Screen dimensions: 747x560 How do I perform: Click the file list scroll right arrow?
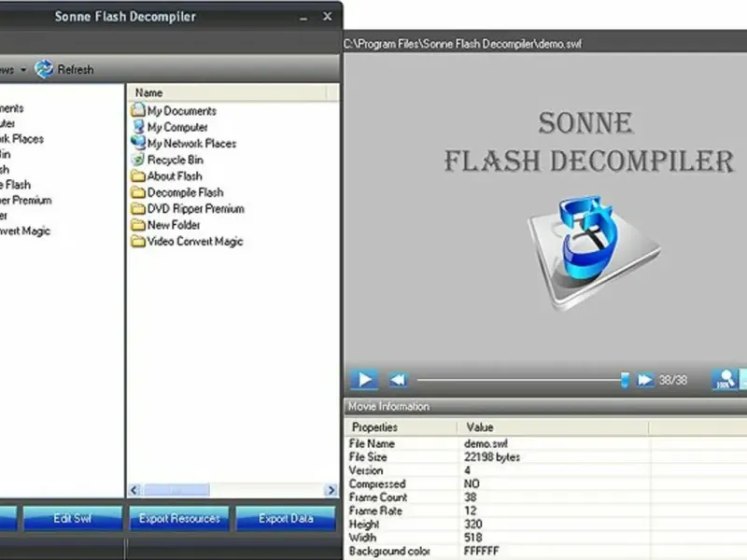click(331, 490)
